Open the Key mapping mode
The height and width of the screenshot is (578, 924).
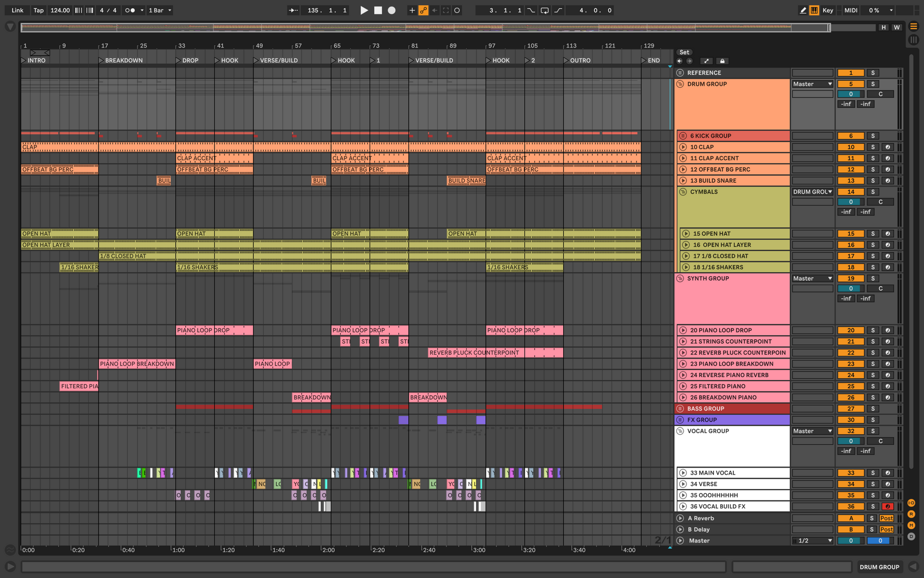click(x=827, y=10)
